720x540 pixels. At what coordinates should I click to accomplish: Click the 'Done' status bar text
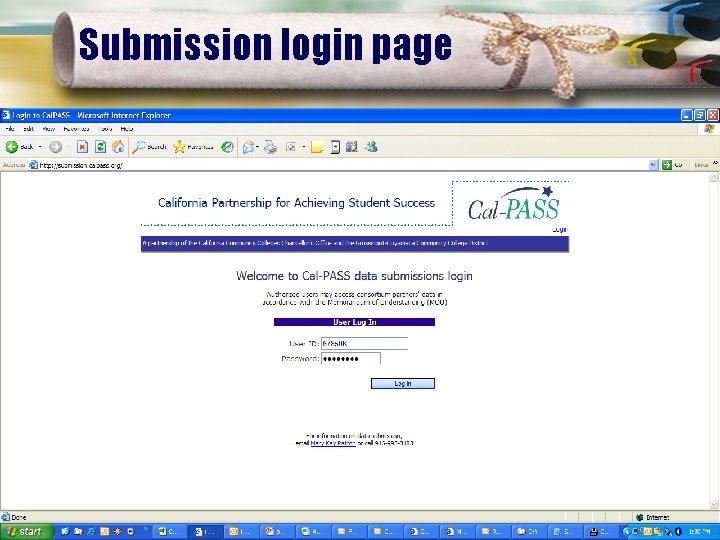pos(19,518)
